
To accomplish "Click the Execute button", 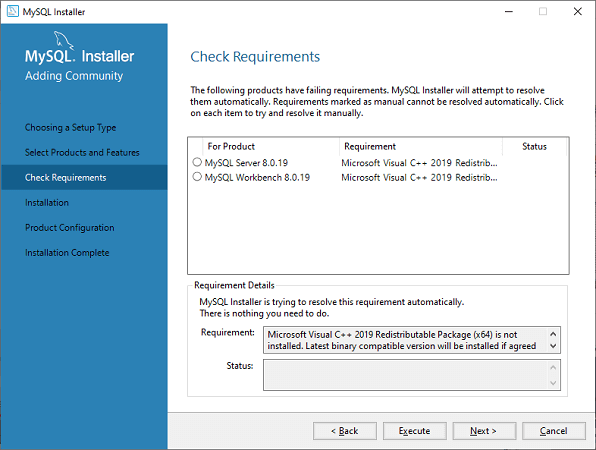I will (x=415, y=431).
